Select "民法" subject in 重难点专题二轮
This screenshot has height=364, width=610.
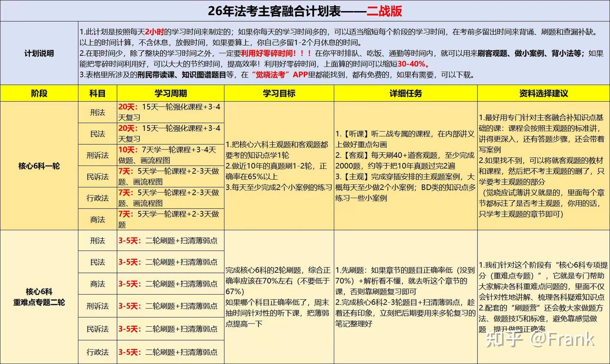click(97, 262)
